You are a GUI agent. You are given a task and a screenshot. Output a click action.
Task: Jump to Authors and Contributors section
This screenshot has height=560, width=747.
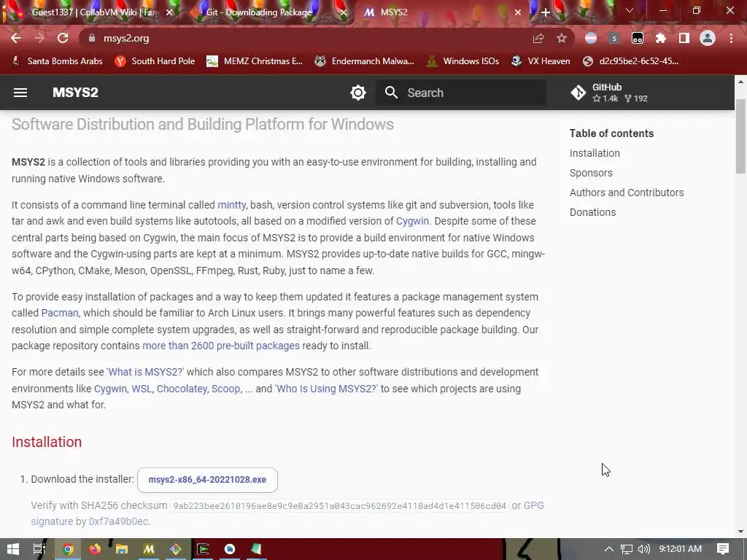point(627,192)
